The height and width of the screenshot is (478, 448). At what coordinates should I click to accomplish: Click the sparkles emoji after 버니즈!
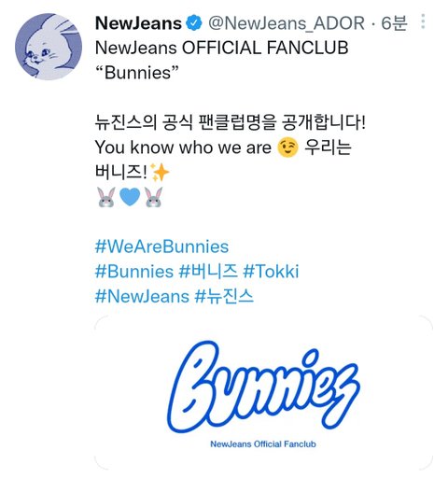pos(160,172)
